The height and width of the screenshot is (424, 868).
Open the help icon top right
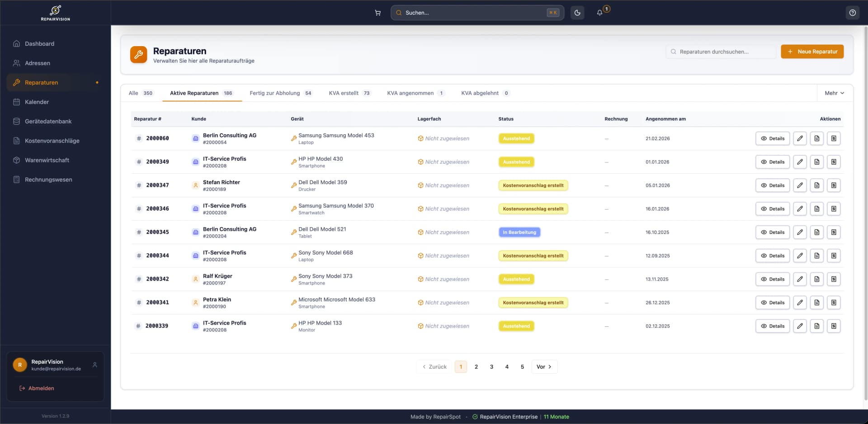pos(853,13)
